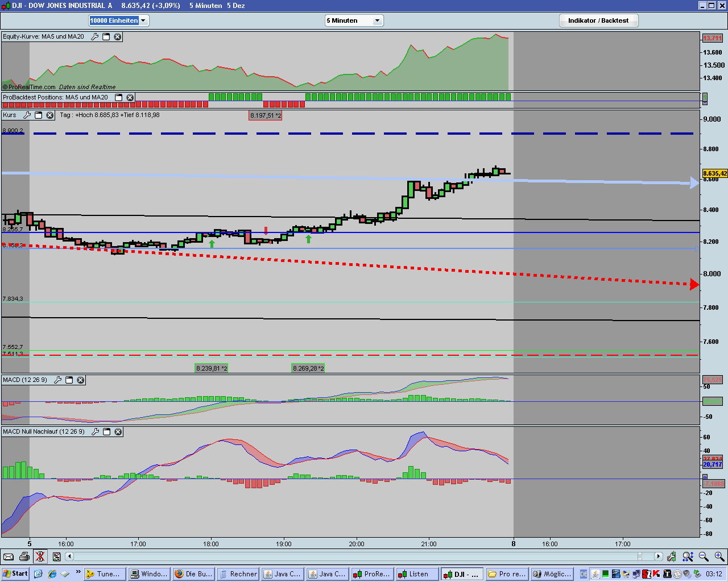This screenshot has width=728, height=582.
Task: Click the DE language indicator in tray
Action: click(x=584, y=574)
